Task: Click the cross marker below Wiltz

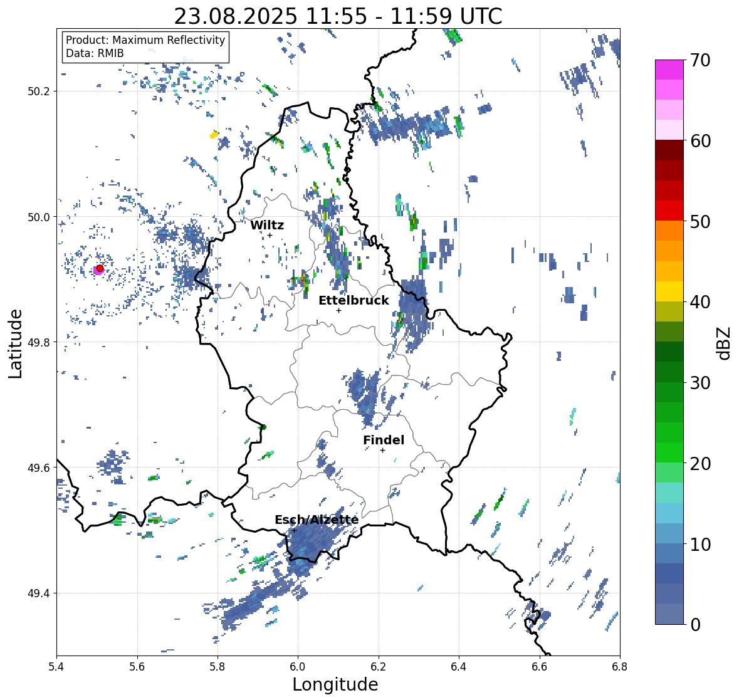Action: (270, 235)
